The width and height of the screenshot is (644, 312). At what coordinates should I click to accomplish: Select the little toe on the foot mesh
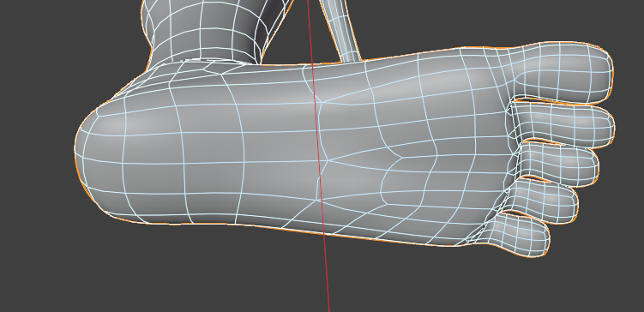(518, 234)
